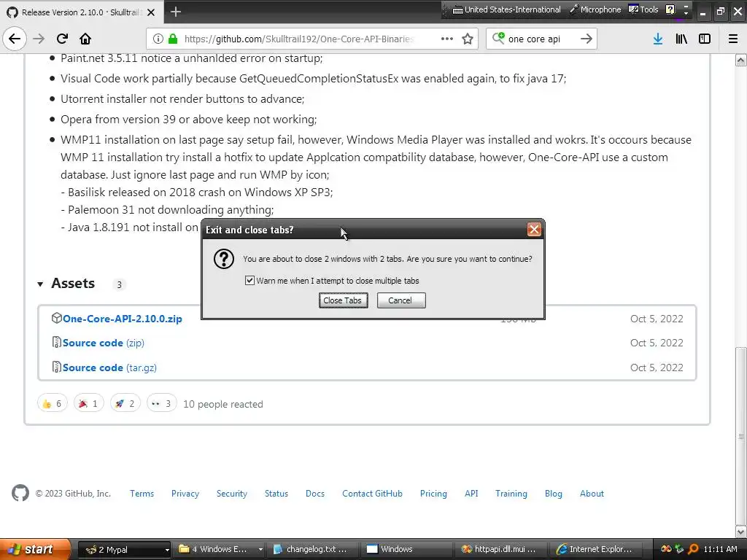
Task: Open the About footer link
Action: pyautogui.click(x=592, y=494)
